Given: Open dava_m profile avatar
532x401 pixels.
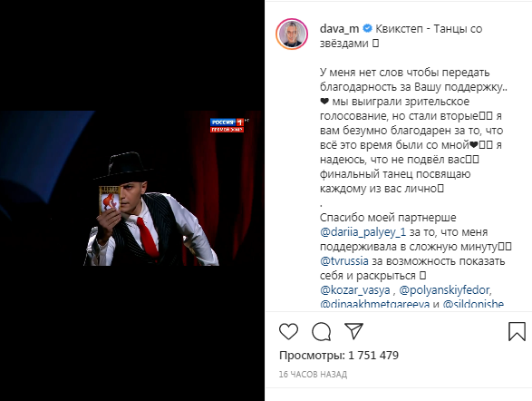Looking at the screenshot, I should (x=292, y=34).
